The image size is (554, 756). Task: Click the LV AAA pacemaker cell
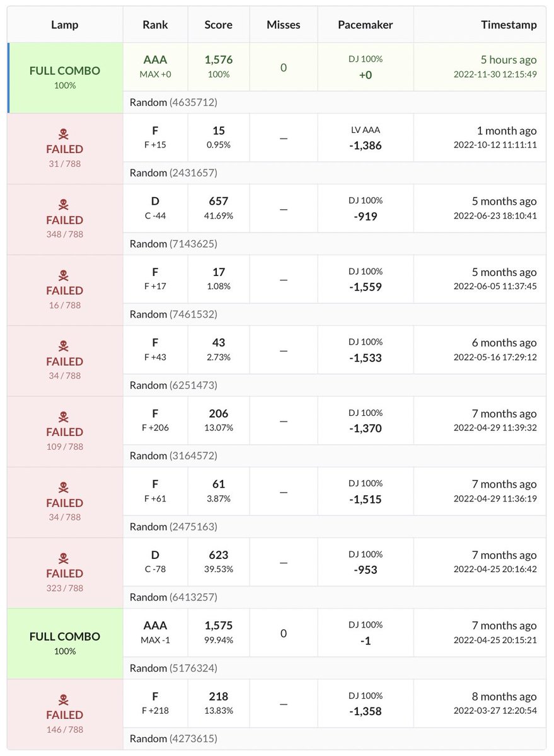click(x=366, y=130)
